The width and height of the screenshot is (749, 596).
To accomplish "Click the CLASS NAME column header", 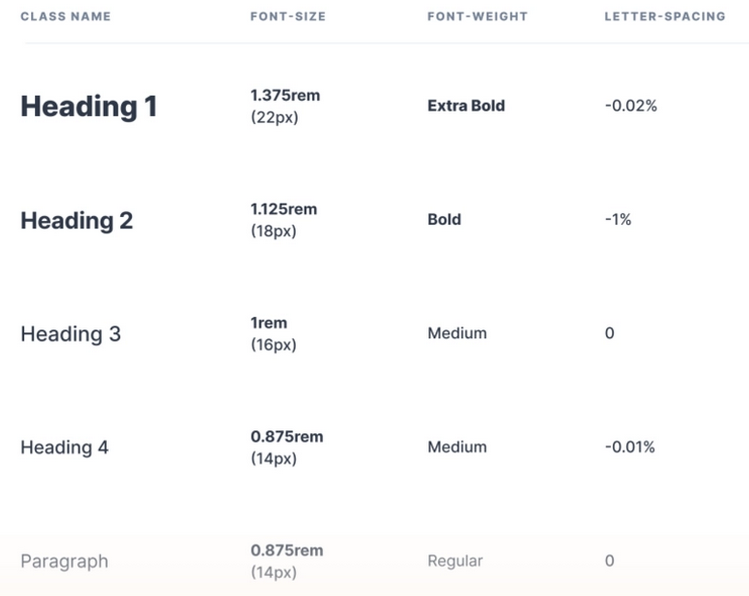I will [x=65, y=16].
